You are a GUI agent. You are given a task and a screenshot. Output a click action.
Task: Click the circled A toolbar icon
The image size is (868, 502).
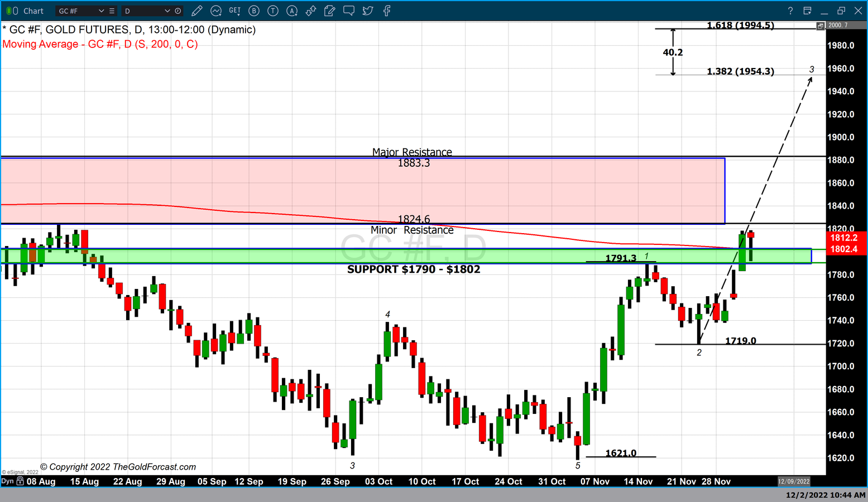(x=292, y=11)
